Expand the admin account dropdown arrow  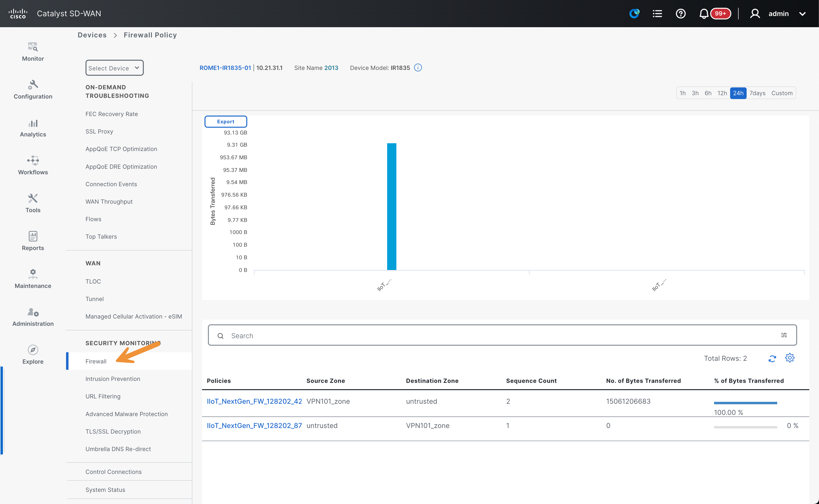803,14
